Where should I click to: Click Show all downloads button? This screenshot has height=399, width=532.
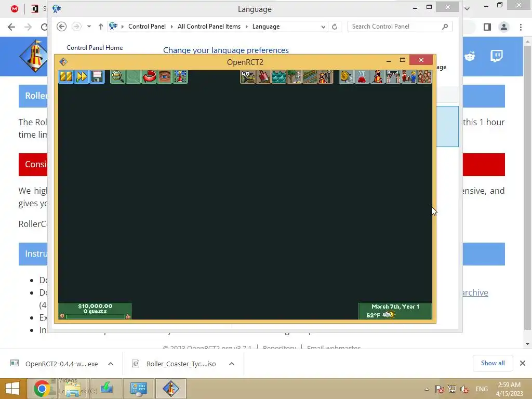coord(493,363)
